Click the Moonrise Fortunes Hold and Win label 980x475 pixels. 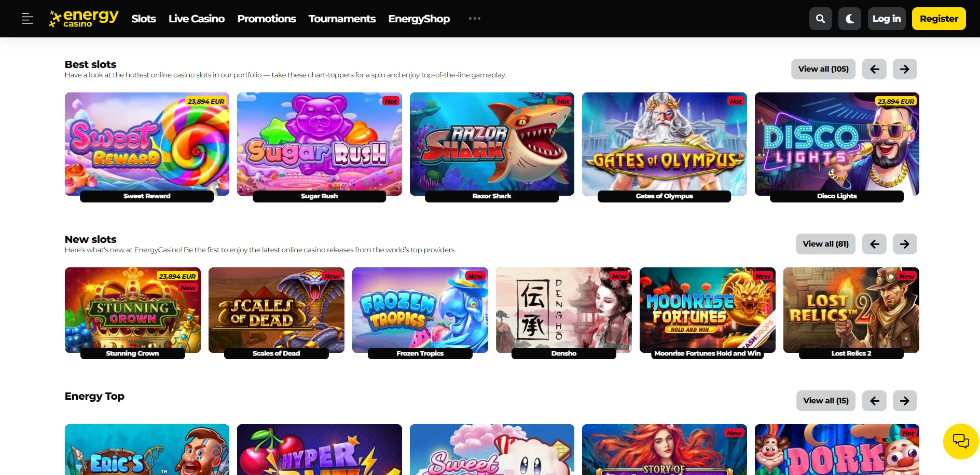708,354
